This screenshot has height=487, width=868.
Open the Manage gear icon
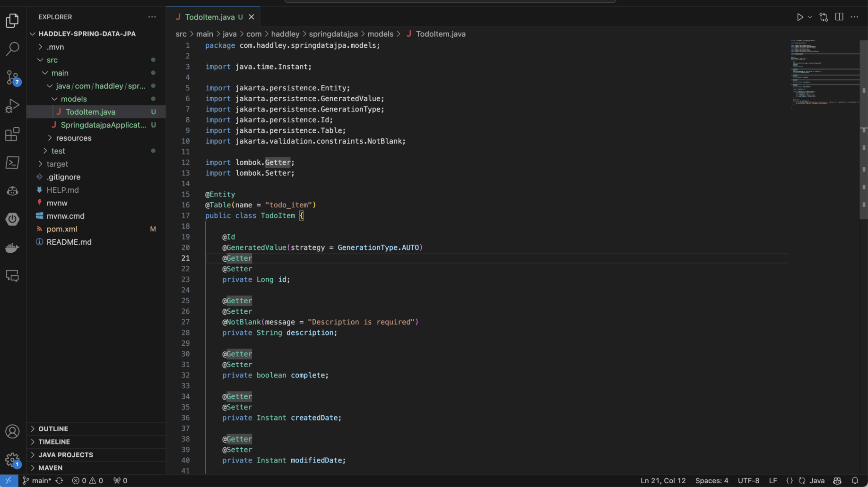point(12,460)
